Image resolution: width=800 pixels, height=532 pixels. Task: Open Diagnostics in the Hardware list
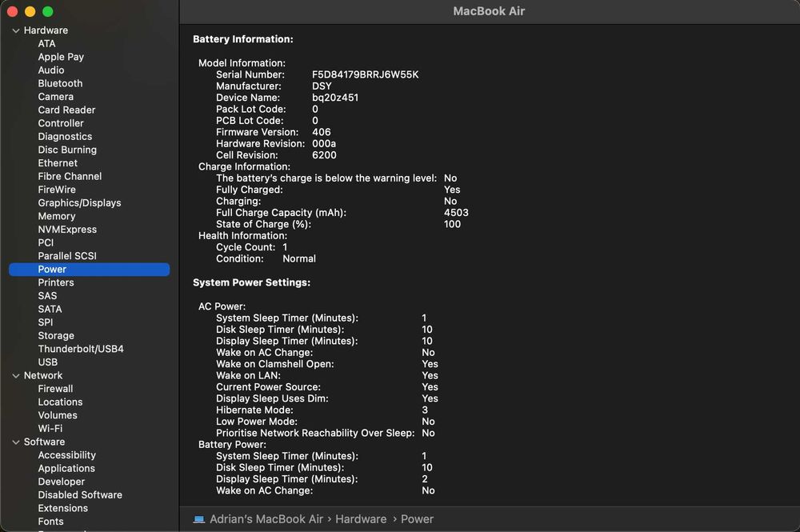[65, 137]
